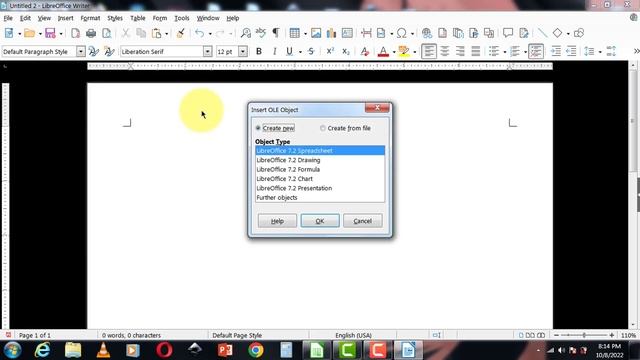Expand the Line Spacing dropdown arrow
Viewport: 640px width, 360px height.
point(600,52)
